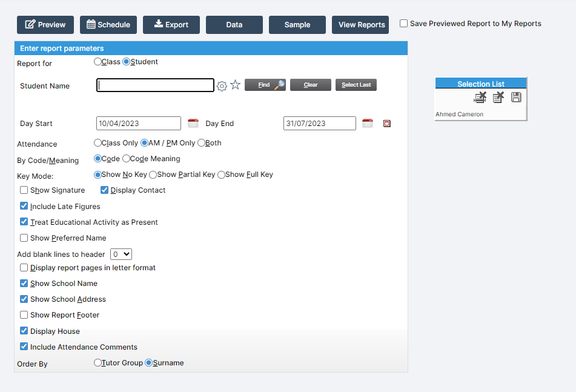This screenshot has width=576, height=392.
Task: Toggle Include Late Figures checkbox
Action: 24,206
